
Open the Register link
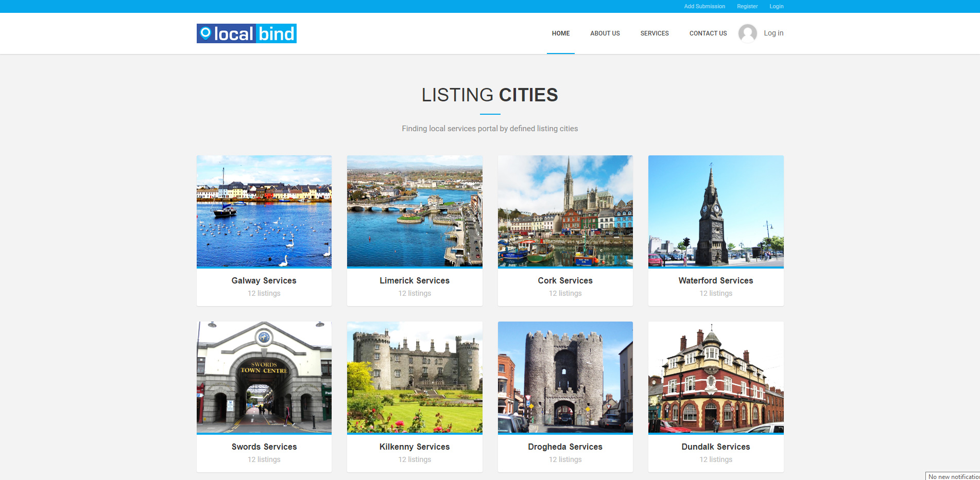click(747, 6)
